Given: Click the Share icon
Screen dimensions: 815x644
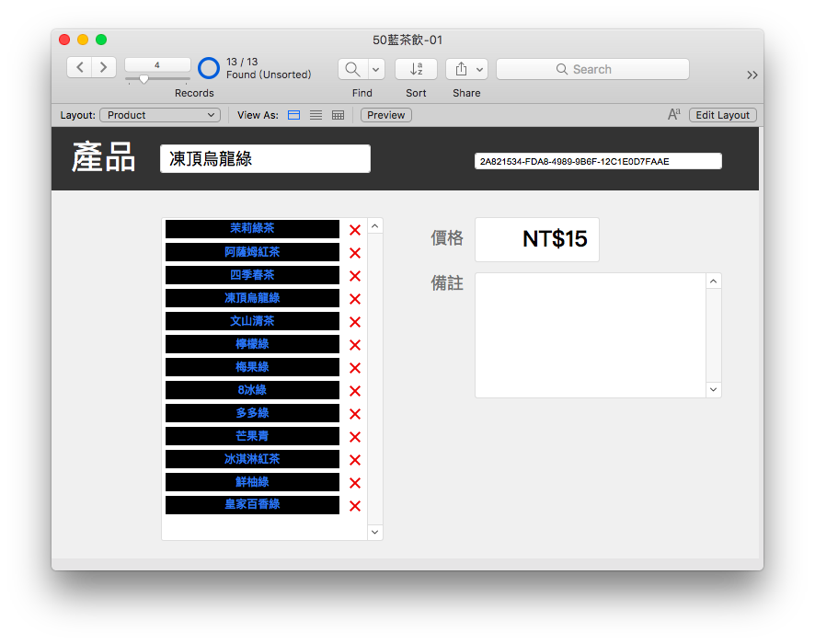Looking at the screenshot, I should (461, 69).
